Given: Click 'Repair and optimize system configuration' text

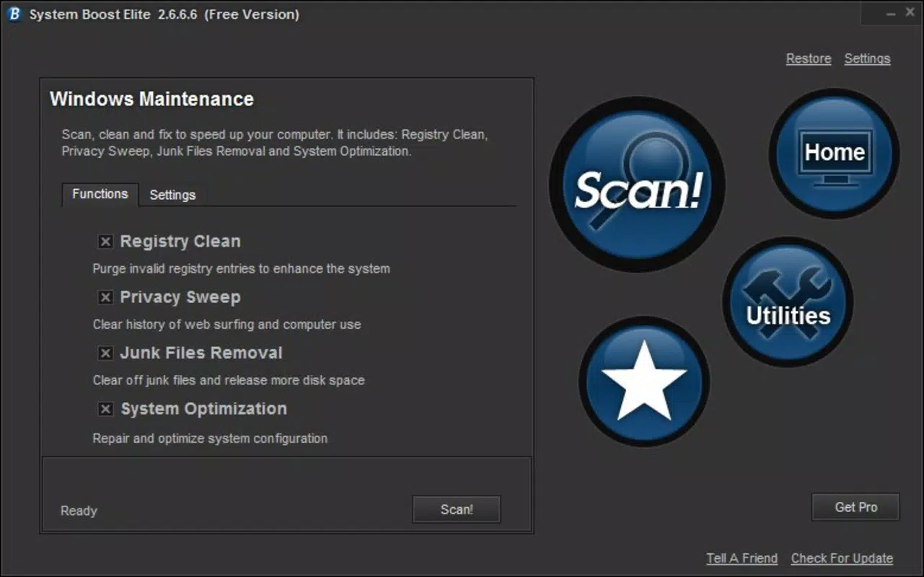Looking at the screenshot, I should 210,439.
